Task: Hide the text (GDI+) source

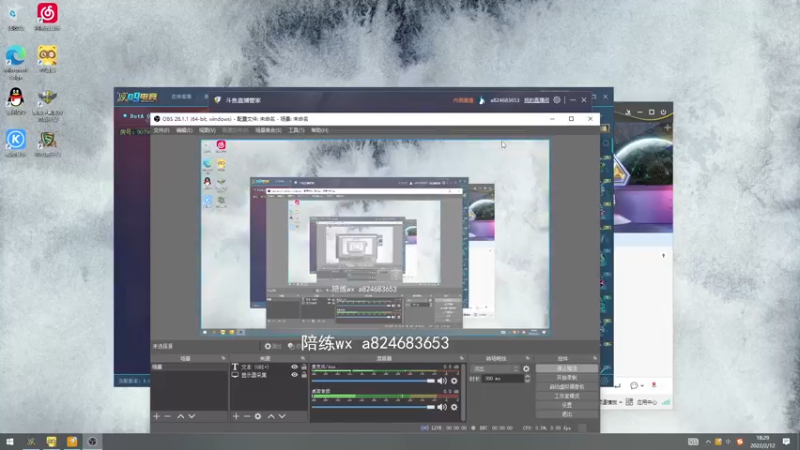Action: (294, 367)
